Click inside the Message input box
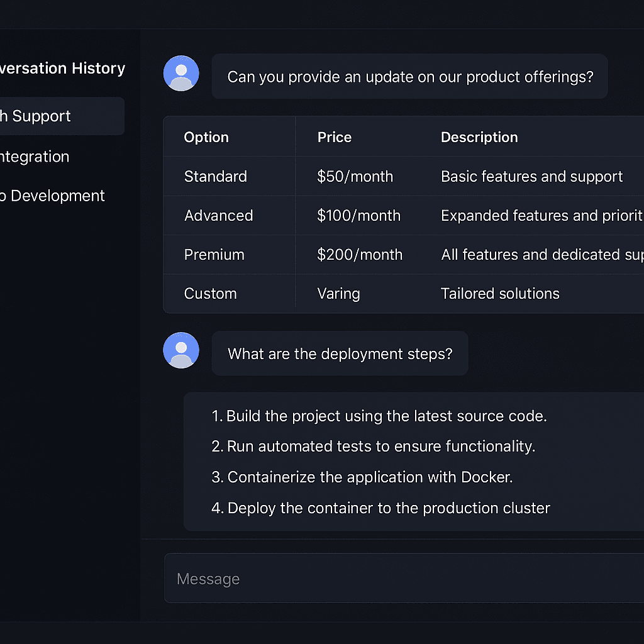 [x=402, y=578]
